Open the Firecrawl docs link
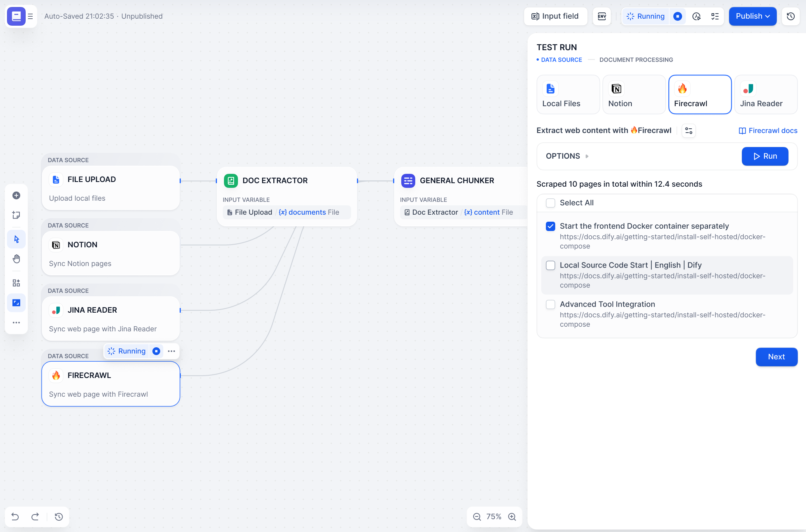This screenshot has width=806, height=532. point(768,131)
